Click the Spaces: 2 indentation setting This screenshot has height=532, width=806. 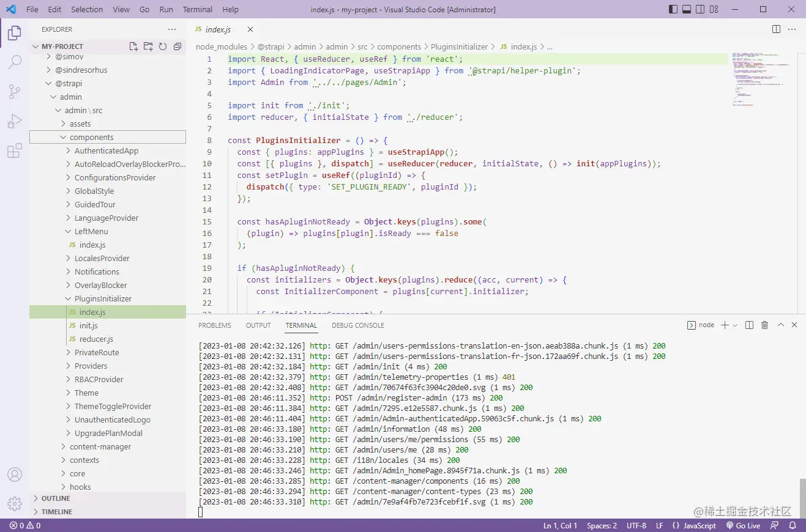click(602, 526)
